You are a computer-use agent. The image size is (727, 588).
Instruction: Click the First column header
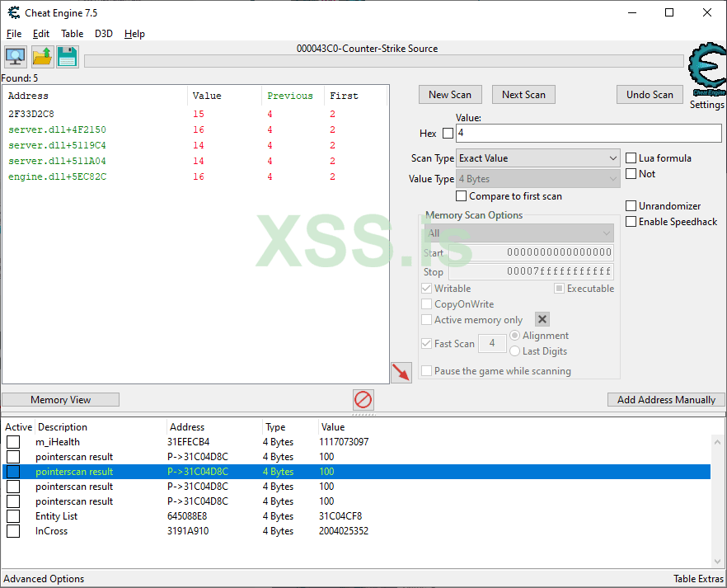coord(355,96)
